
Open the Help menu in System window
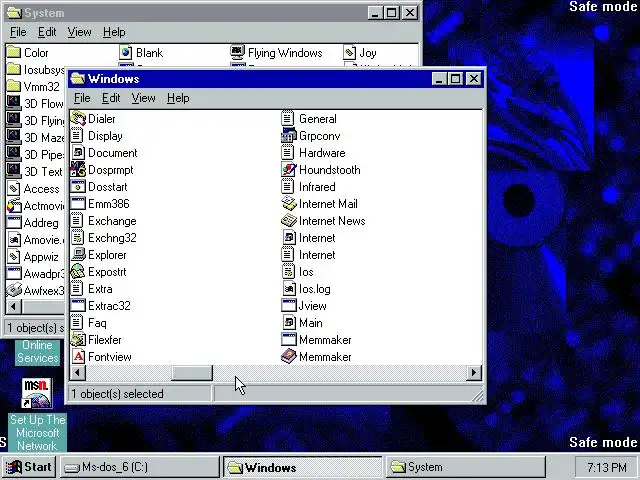coord(114,32)
